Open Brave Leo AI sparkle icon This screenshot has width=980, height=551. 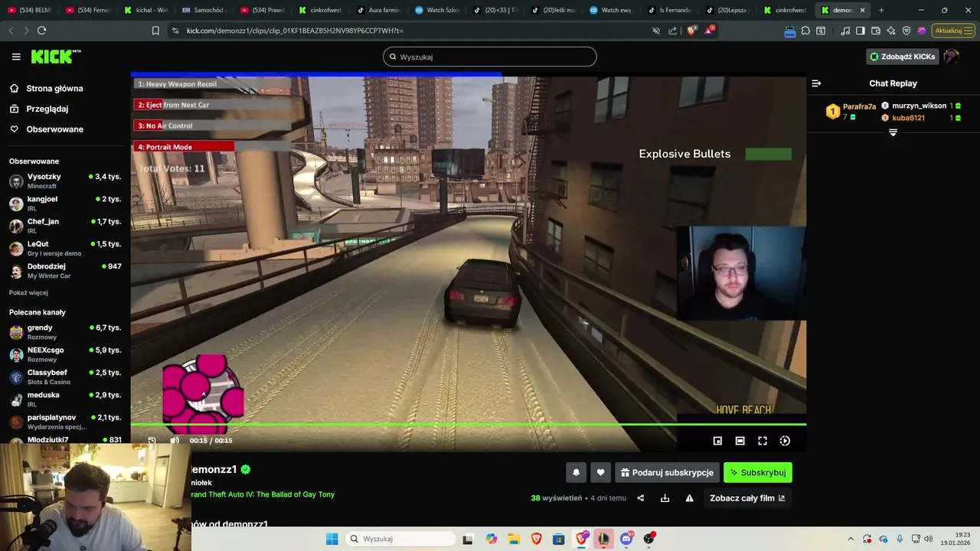(891, 31)
